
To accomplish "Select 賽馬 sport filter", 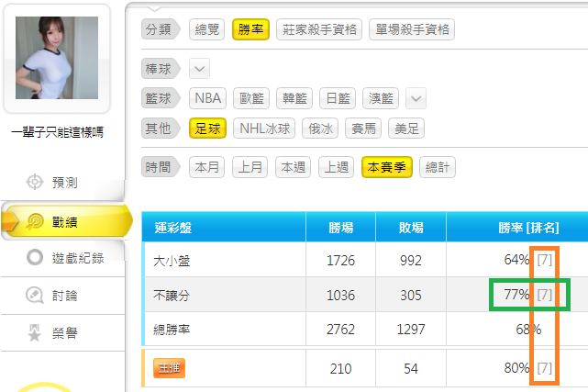I will coord(363,129).
